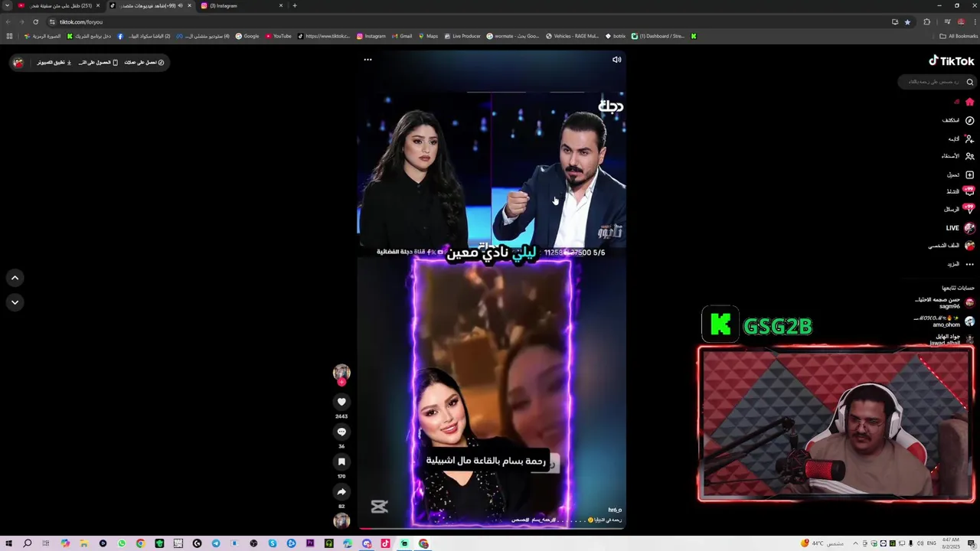Screen dimensions: 980x551
Task: Open the Live Producer bookmark
Action: point(462,36)
